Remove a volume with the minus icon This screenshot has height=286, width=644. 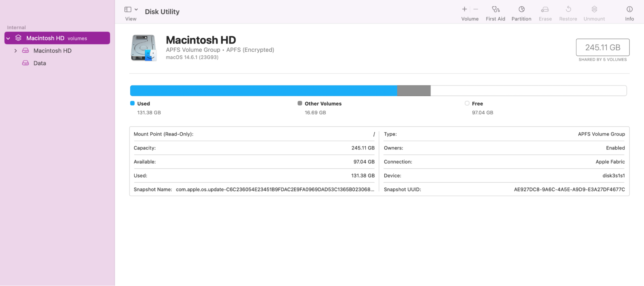tap(476, 9)
